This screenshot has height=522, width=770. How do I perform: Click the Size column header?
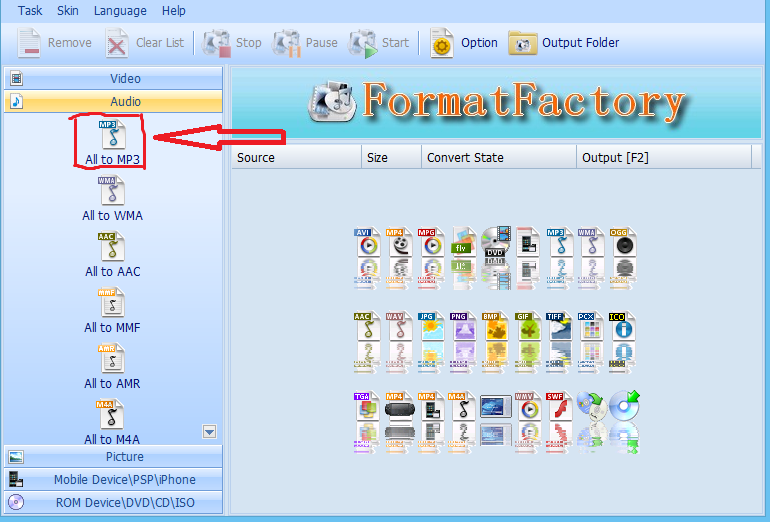click(391, 157)
